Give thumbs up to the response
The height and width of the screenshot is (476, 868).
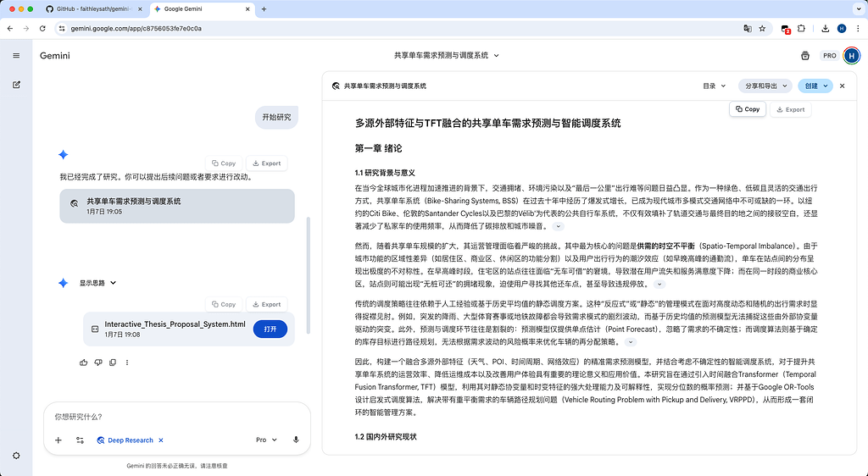(x=84, y=363)
